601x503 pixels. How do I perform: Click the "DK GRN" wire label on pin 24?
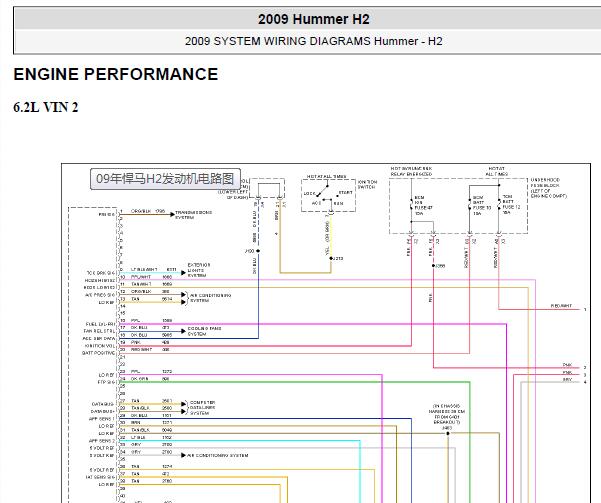pos(140,379)
